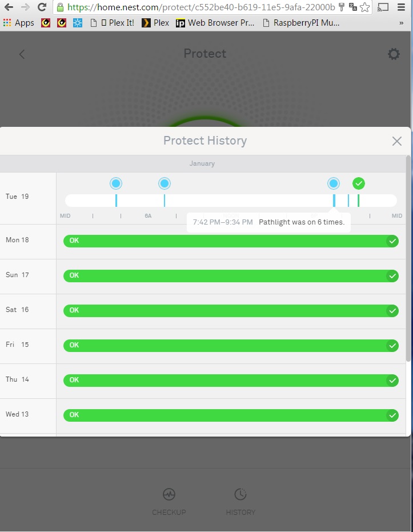The image size is (413, 532).
Task: Close the Protect History panel
Action: [397, 141]
